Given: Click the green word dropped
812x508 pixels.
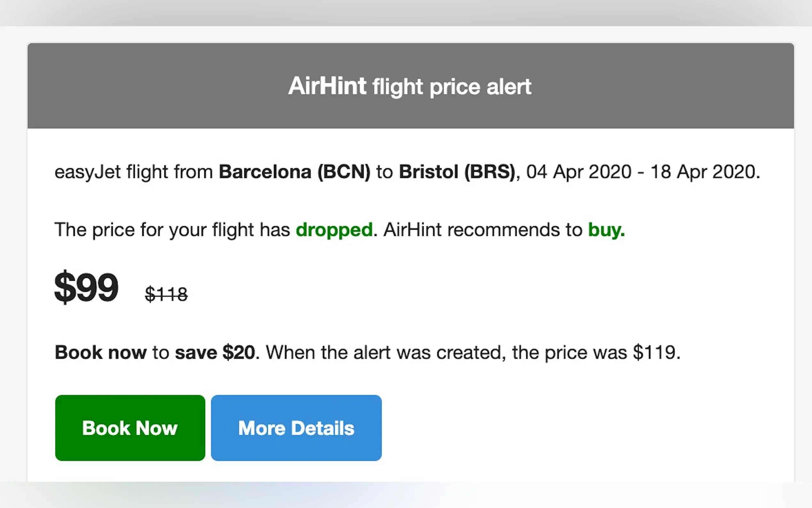Looking at the screenshot, I should (334, 230).
